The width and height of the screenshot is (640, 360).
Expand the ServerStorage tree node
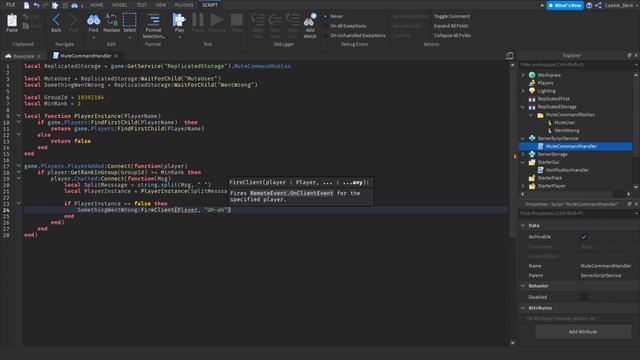523,154
